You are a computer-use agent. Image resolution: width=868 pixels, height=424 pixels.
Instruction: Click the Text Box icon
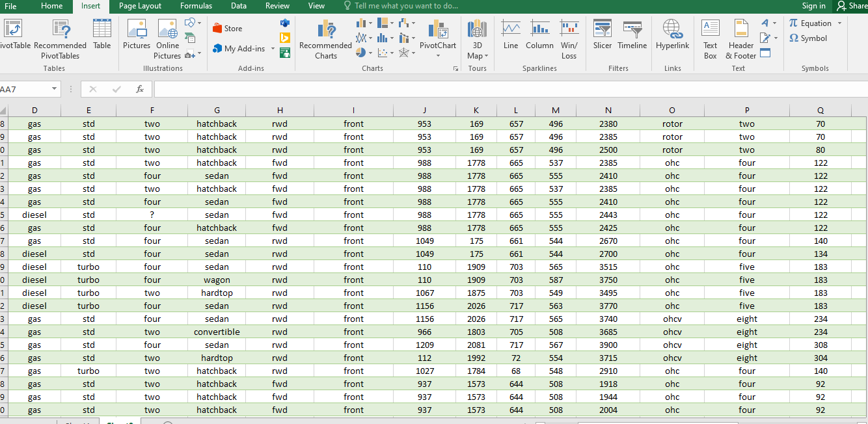click(710, 39)
